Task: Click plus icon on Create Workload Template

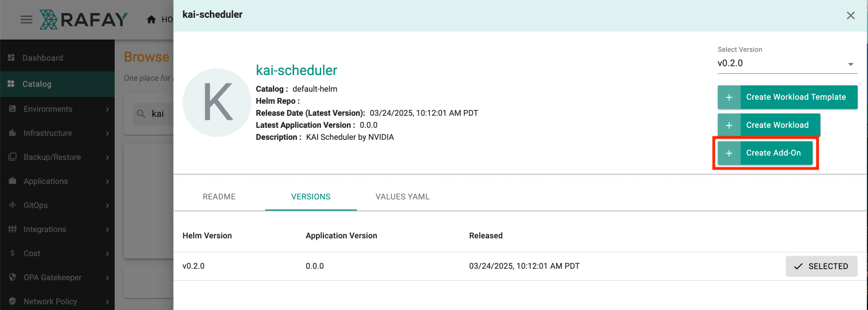Action: [729, 97]
